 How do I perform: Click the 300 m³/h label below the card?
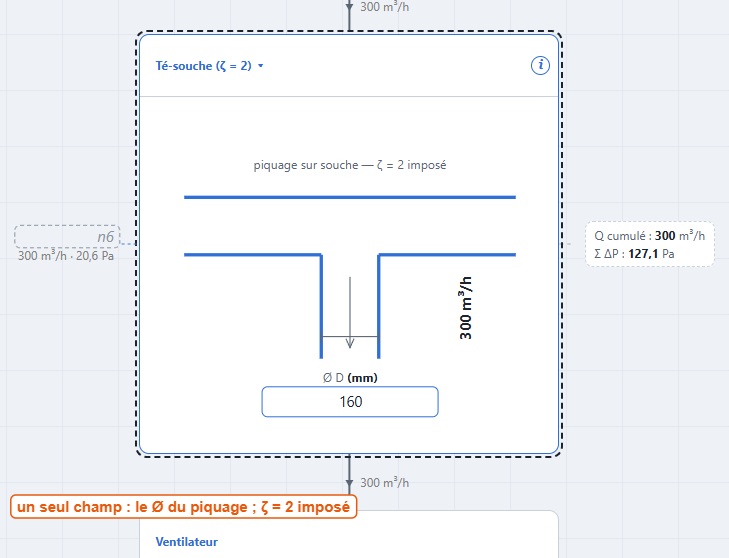coord(384,483)
